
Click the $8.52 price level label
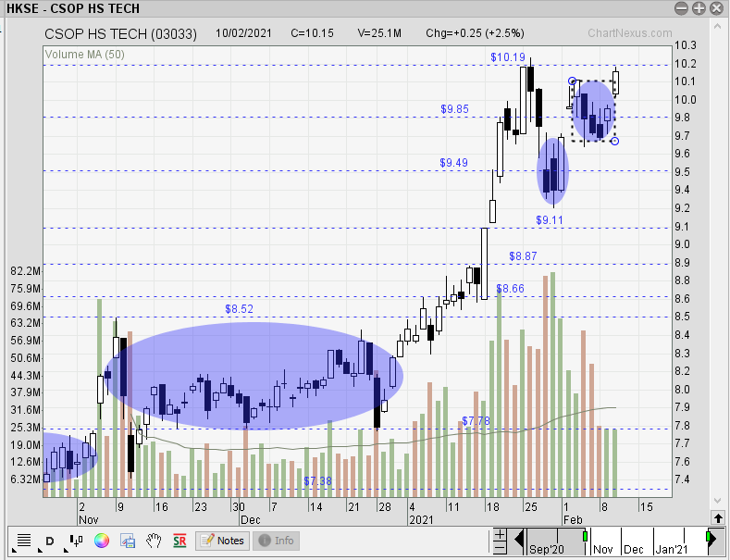coord(239,309)
